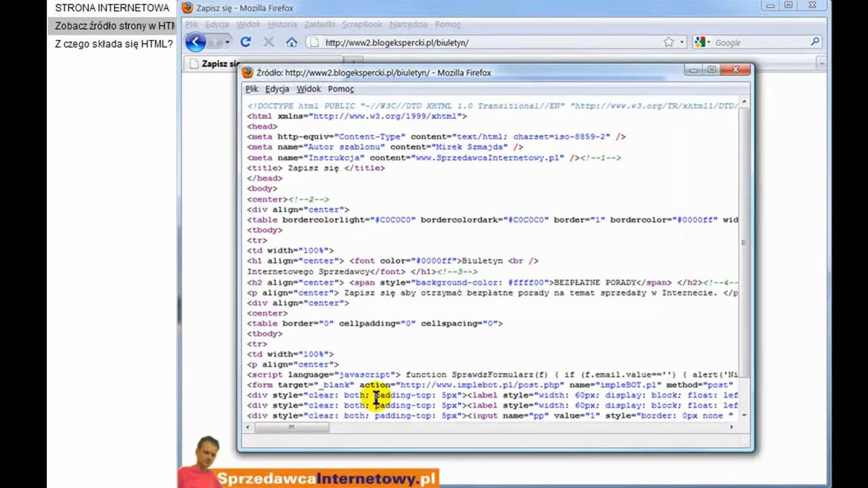This screenshot has width=868, height=488.
Task: Click 'Autor szablonu' meta tag line
Action: (385, 147)
